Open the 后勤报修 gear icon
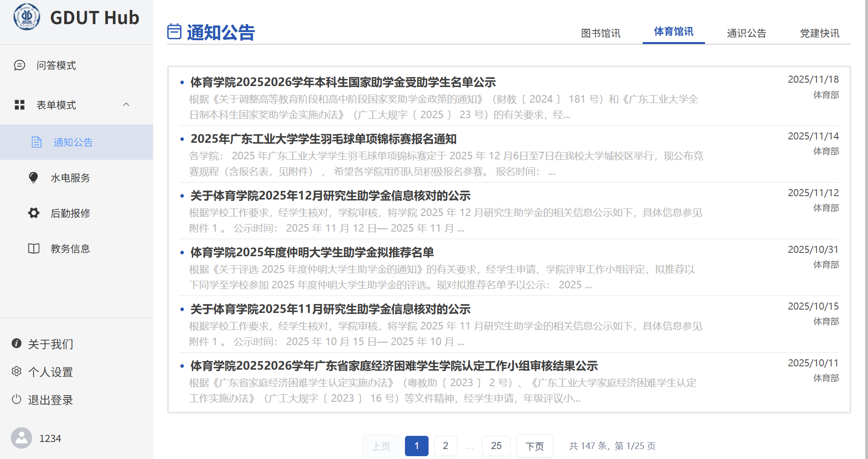 tap(34, 213)
